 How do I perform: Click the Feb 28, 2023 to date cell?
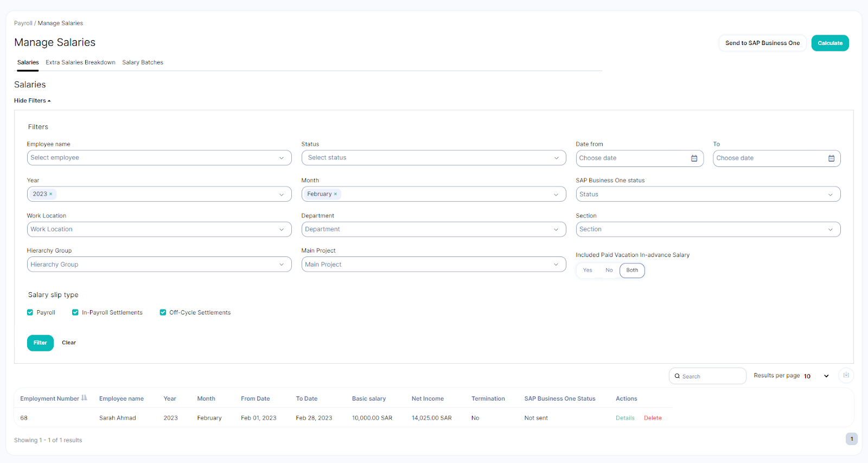314,418
